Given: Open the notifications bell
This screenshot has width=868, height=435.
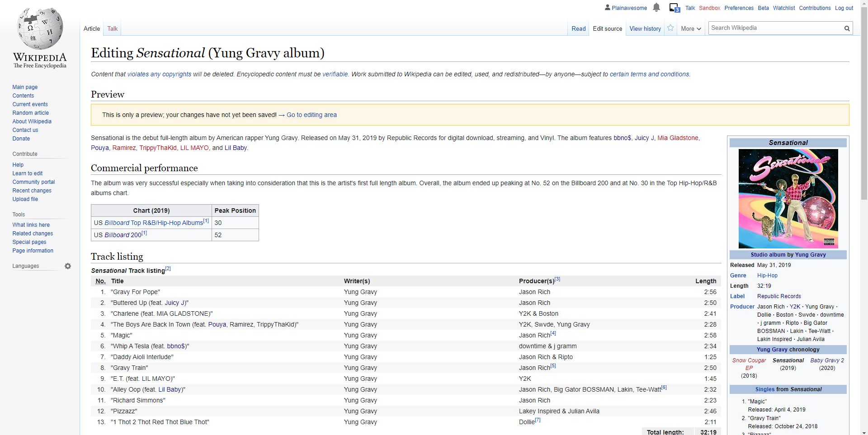Looking at the screenshot, I should pos(656,8).
